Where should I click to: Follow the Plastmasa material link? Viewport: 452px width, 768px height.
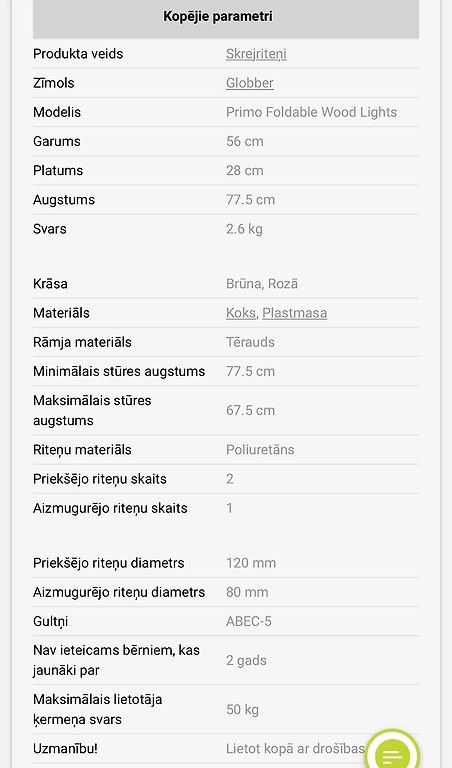(294, 313)
